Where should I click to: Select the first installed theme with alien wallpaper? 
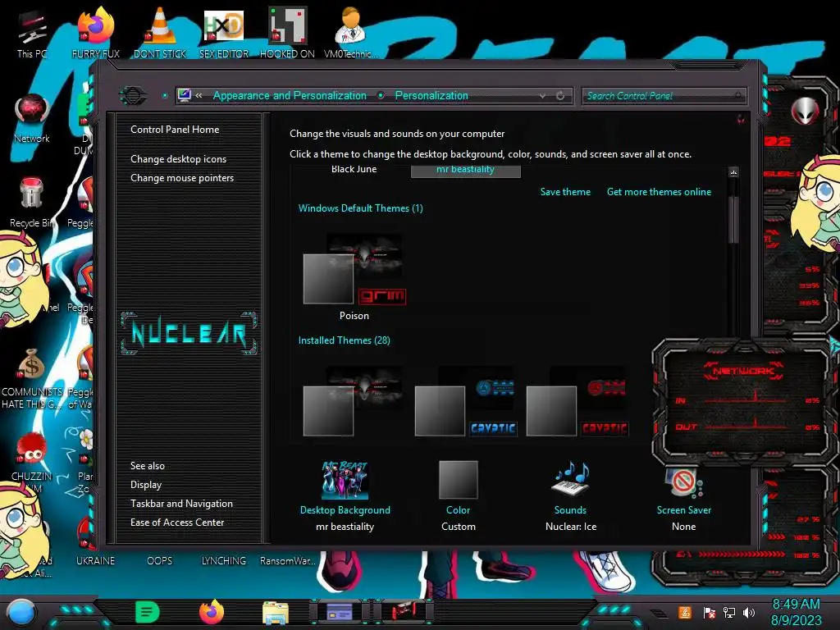(354, 402)
